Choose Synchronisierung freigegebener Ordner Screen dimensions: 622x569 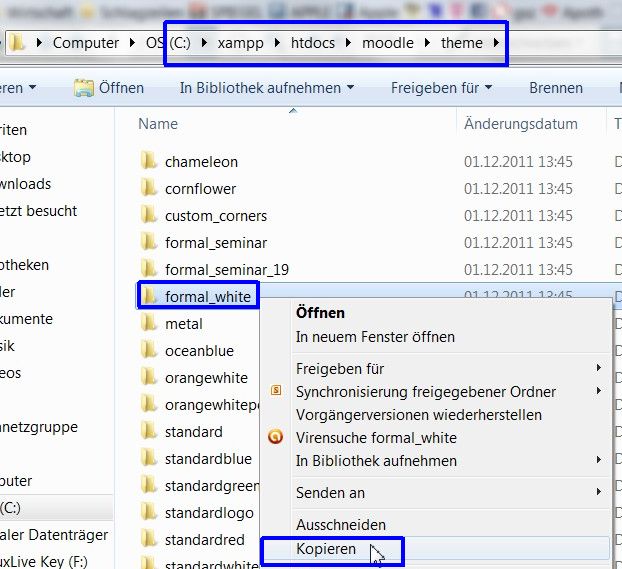tap(426, 392)
